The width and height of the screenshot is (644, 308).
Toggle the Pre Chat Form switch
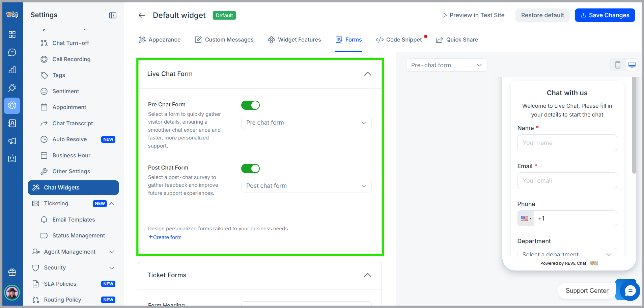[250, 105]
